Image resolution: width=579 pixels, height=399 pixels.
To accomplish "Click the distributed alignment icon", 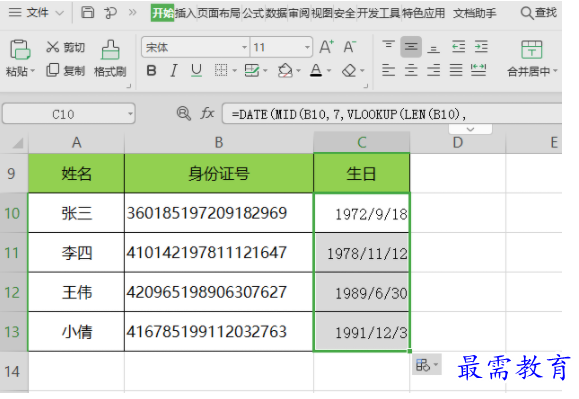I will [478, 70].
